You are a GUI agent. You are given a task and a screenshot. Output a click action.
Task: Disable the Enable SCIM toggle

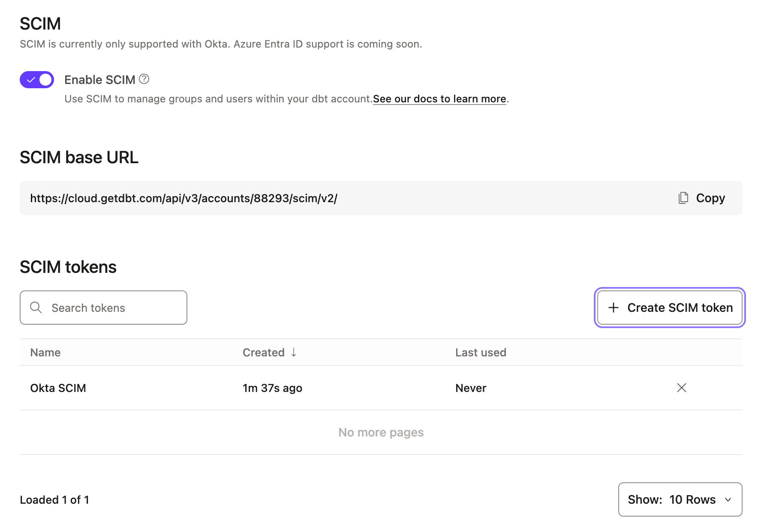(x=36, y=79)
